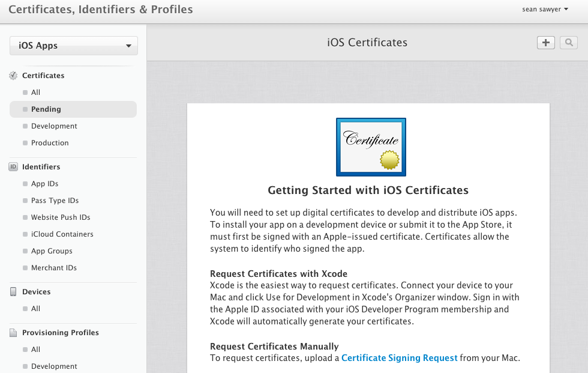Select All under Certificates
Viewport: 588px width, 373px height.
tap(35, 92)
